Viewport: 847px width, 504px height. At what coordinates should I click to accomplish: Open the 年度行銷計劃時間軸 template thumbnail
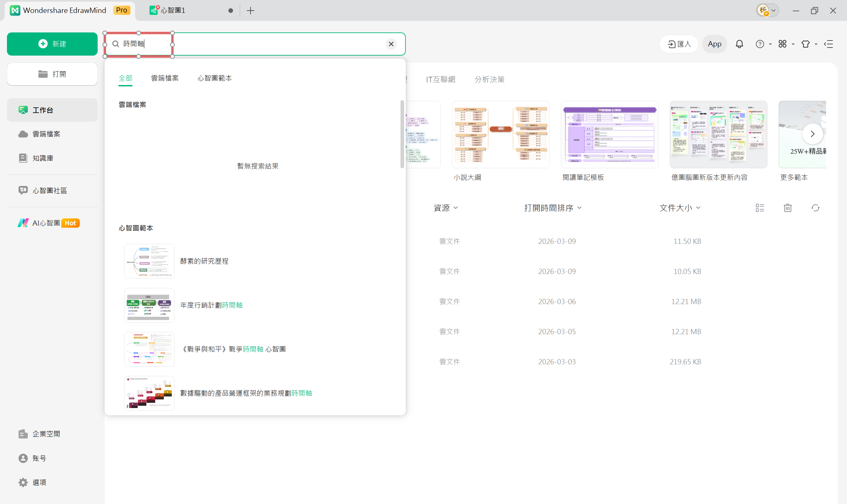coord(149,305)
